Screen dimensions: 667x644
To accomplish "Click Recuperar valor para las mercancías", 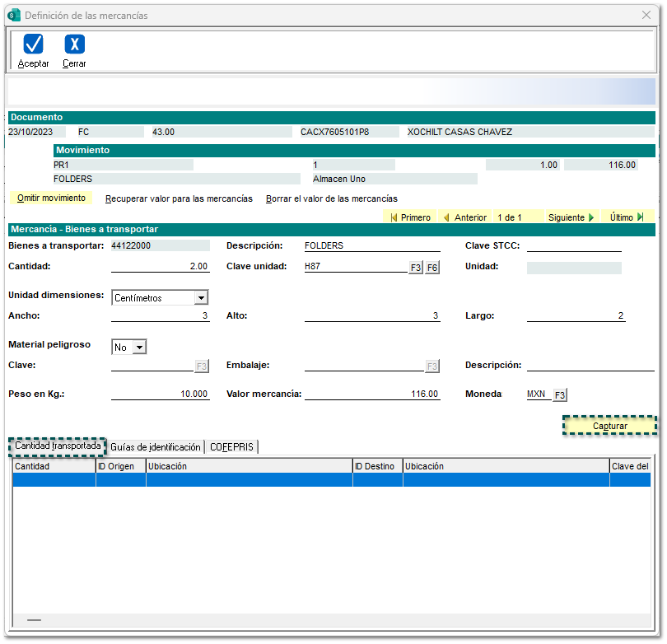I will coord(179,198).
